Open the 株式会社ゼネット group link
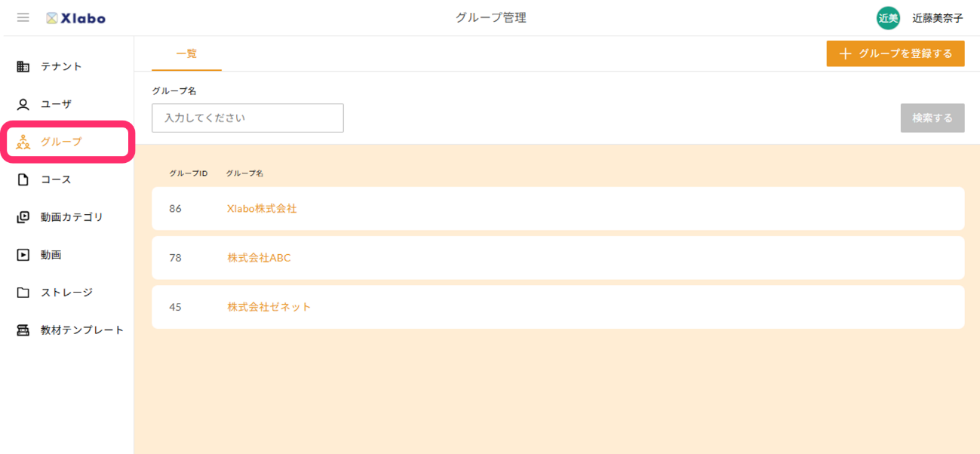 coord(269,307)
